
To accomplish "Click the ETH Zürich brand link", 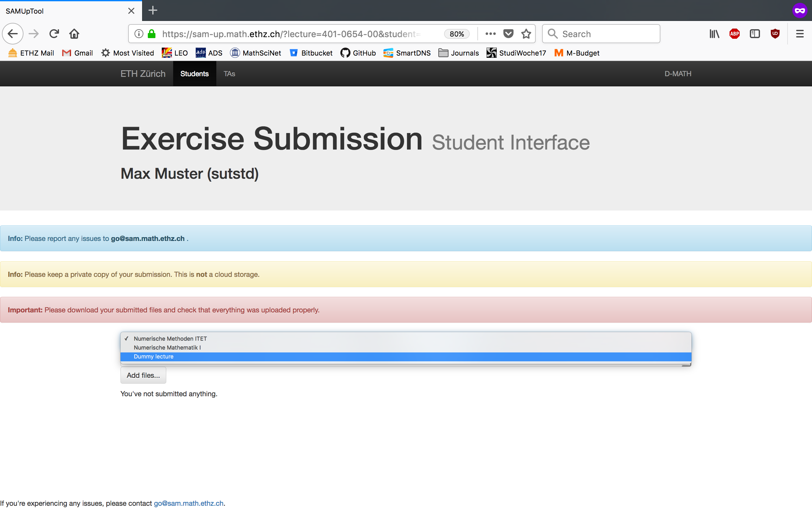I will pos(143,74).
